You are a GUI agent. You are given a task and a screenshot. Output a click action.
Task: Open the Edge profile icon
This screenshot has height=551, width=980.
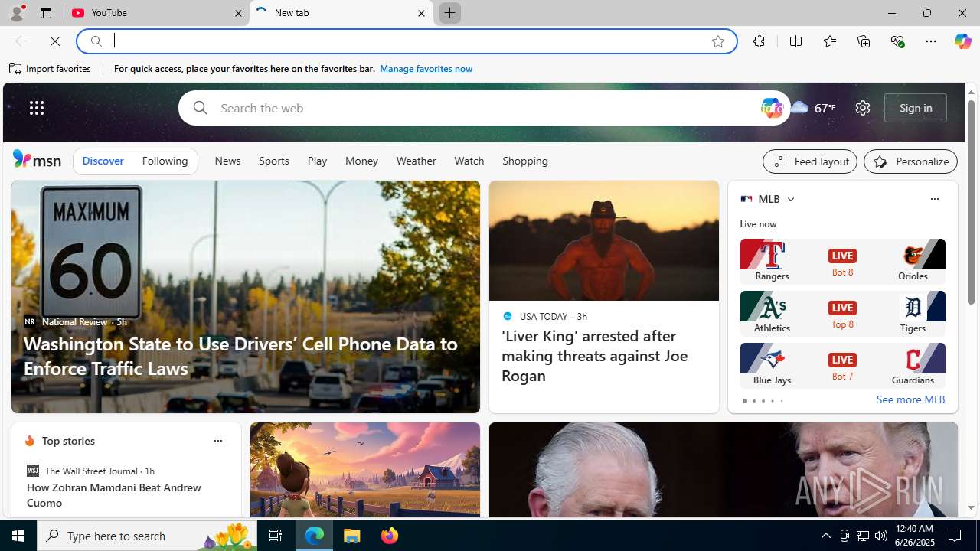point(16,13)
